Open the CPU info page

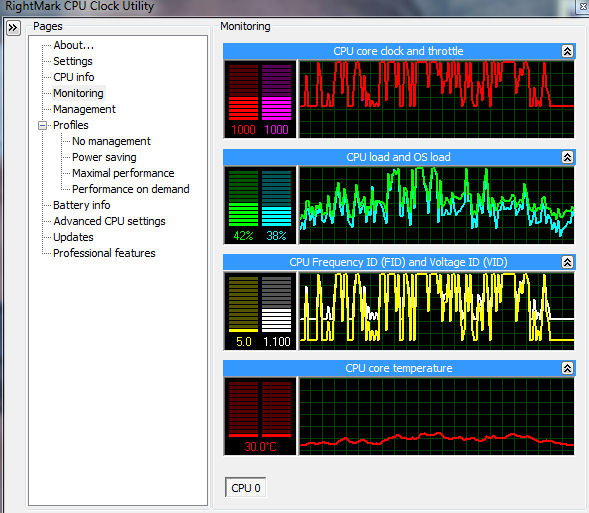(74, 77)
